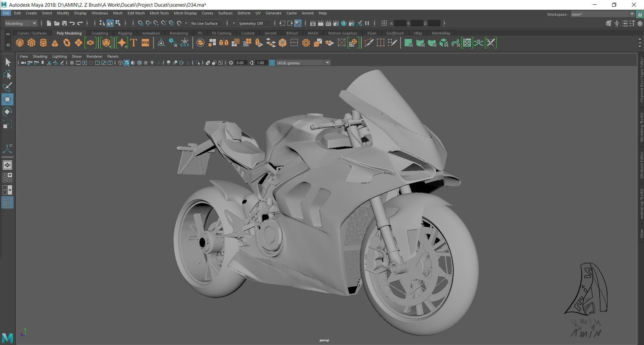The width and height of the screenshot is (644, 345).
Task: Toggle snap to grids
Action: click(x=141, y=23)
